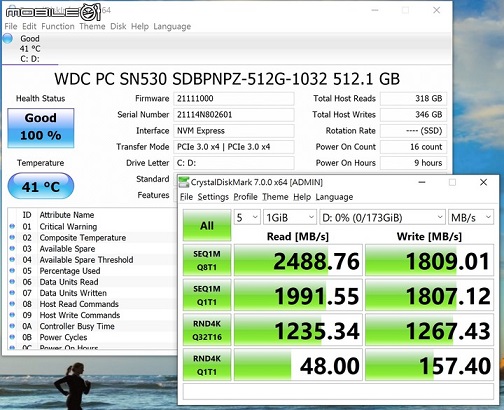
Task: Open Profile menu in CrystalDiskMark
Action: (245, 197)
